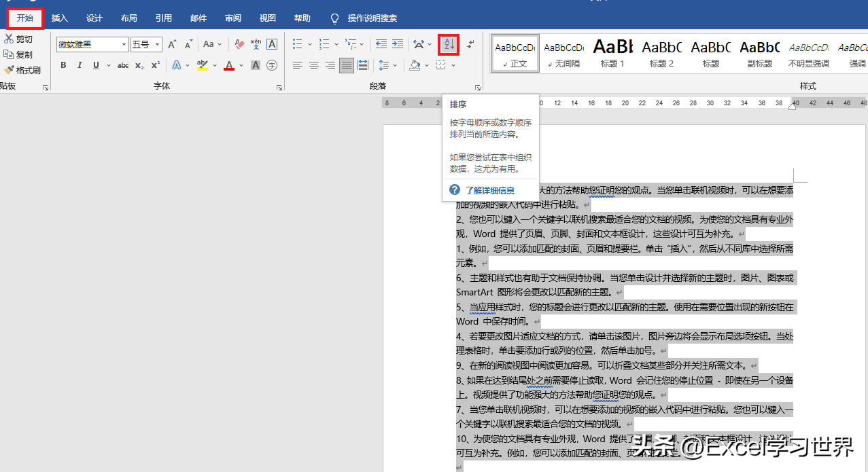
Task: Expand the line spacing dropdown
Action: pos(395,65)
